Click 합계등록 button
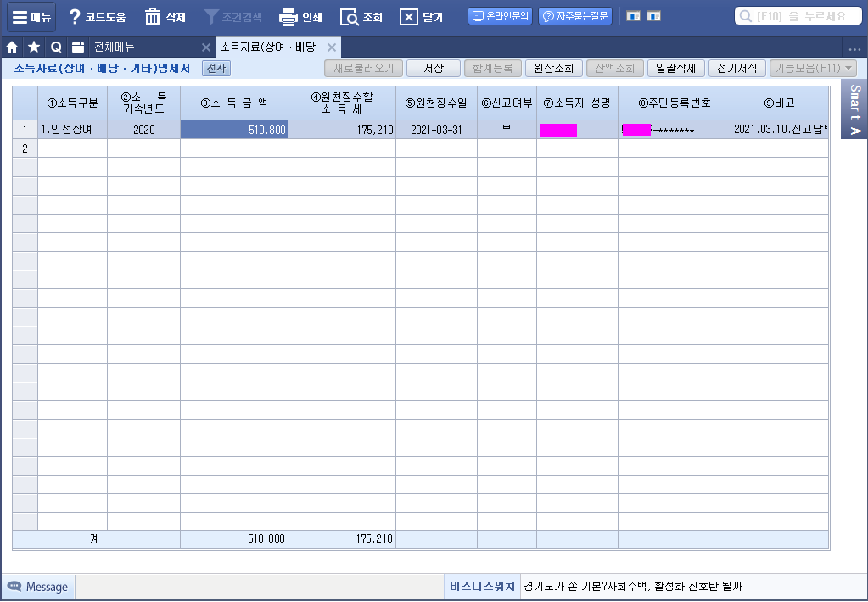 [492, 68]
